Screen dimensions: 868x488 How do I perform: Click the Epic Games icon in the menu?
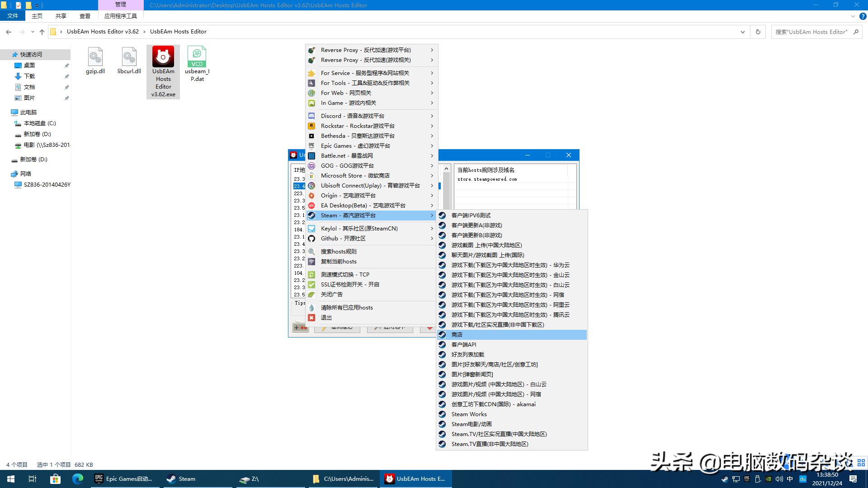[x=311, y=145]
